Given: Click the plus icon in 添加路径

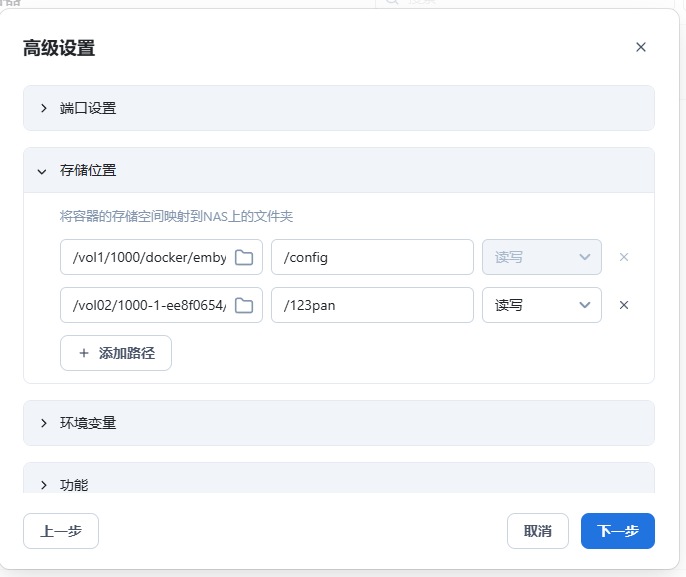Looking at the screenshot, I should tap(83, 353).
